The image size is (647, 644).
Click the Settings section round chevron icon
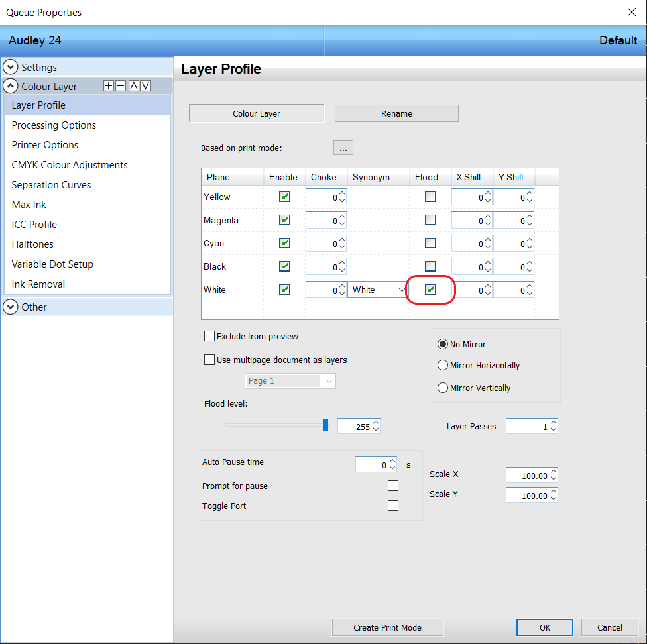coord(11,67)
